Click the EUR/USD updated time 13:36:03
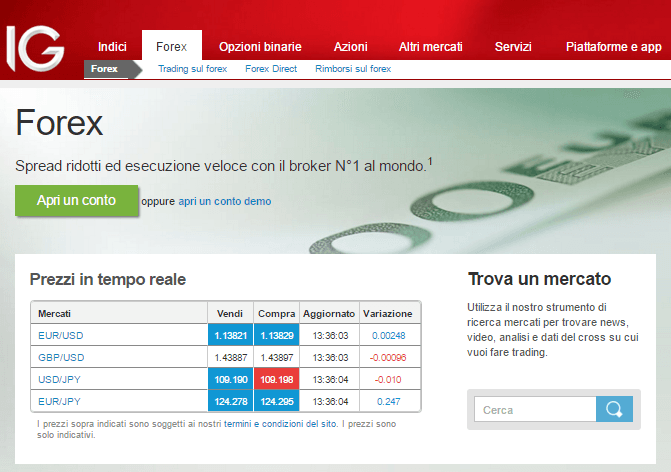Image resolution: width=671 pixels, height=472 pixels. click(x=330, y=335)
